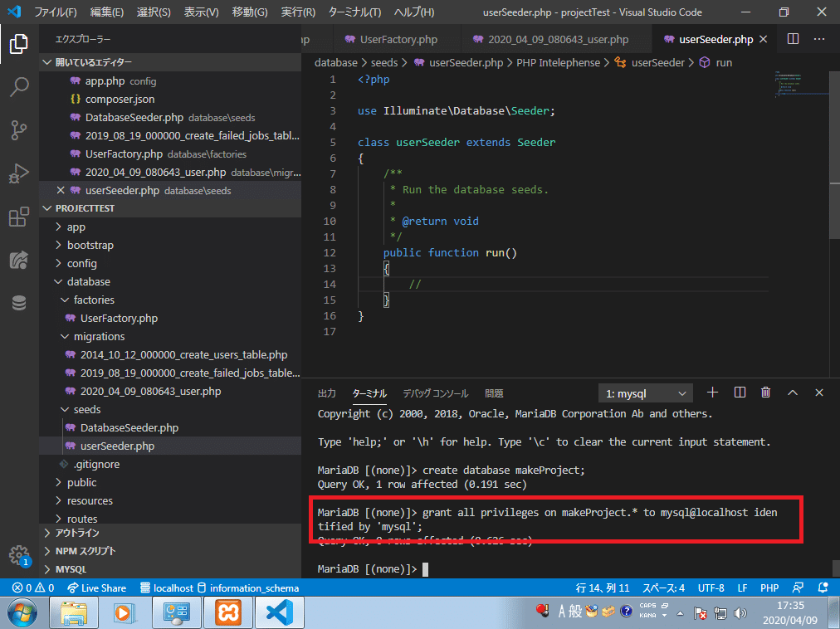Switch to 2020_04_09_080643_user.php editor tab
Image resolution: width=840 pixels, height=629 pixels.
coord(556,39)
